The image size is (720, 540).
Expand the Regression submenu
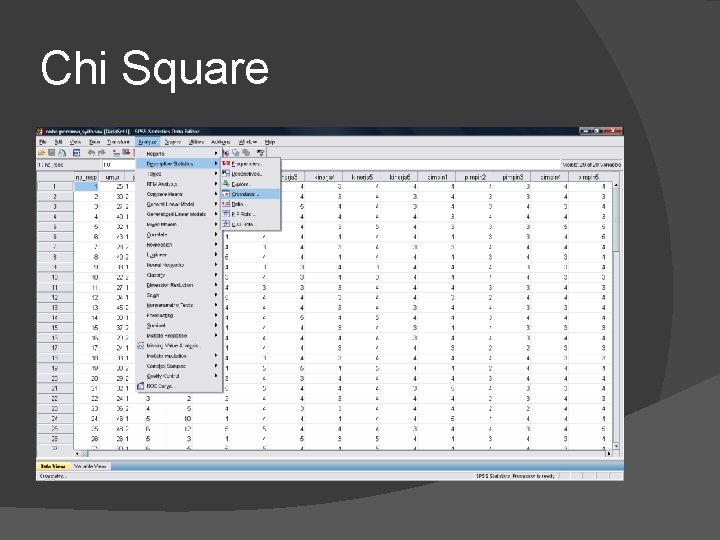tap(179, 244)
